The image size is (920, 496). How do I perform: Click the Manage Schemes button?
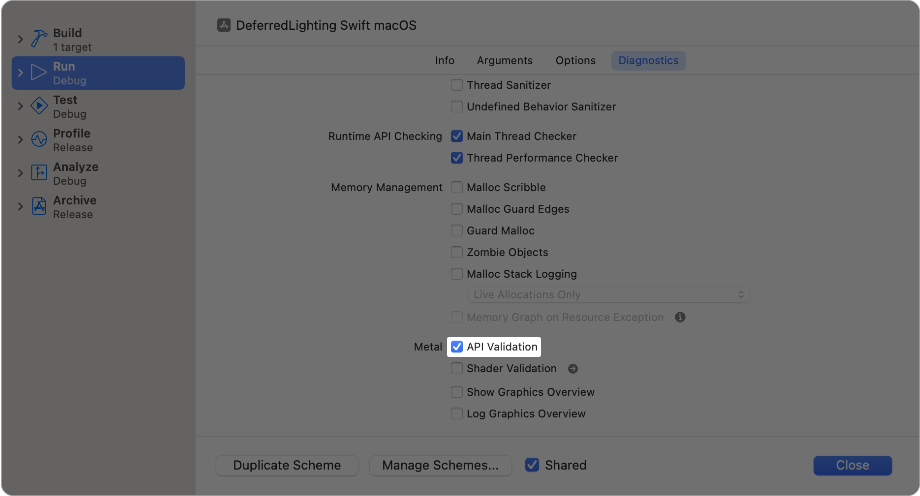(440, 465)
